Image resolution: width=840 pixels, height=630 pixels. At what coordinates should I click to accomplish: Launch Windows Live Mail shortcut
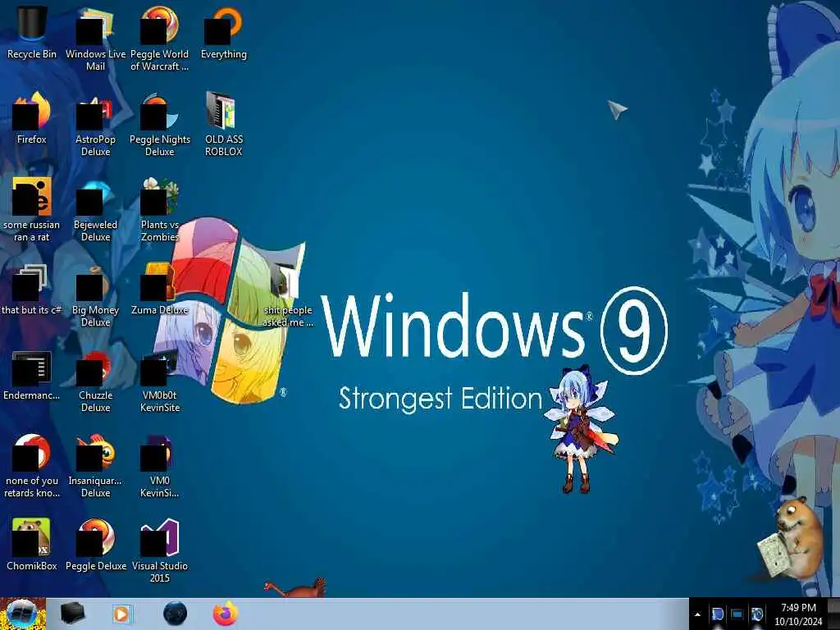coord(95,38)
